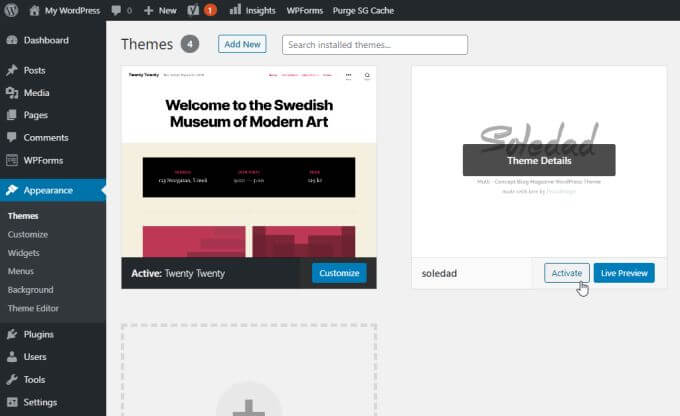Screen dimensions: 680x416
Task: Open Insights text in admin bar
Action: pyautogui.click(x=260, y=10)
